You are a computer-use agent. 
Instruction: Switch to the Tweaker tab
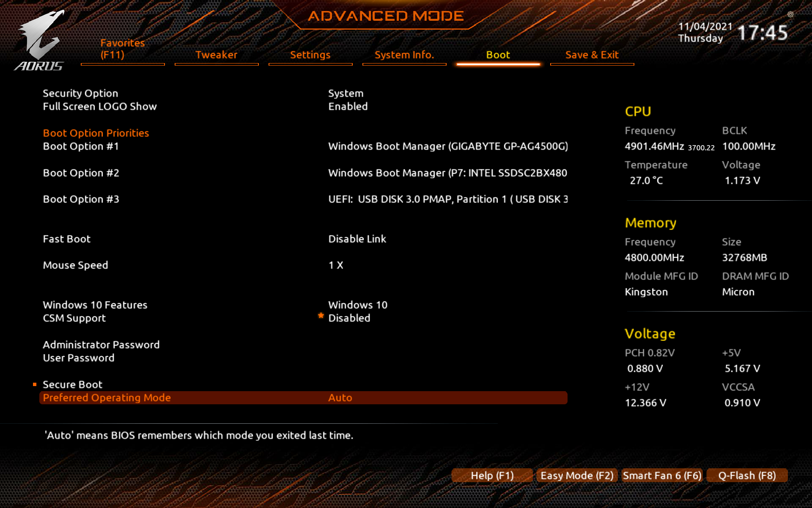click(x=216, y=55)
